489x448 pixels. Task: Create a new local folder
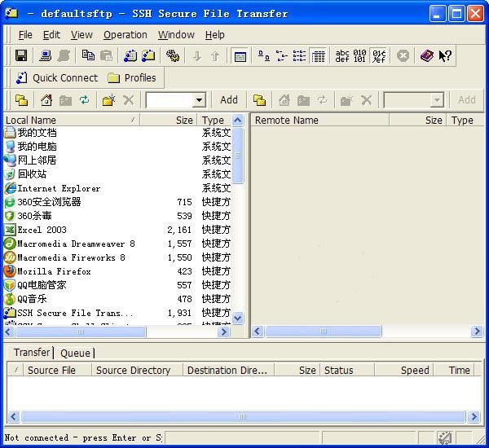(x=109, y=100)
